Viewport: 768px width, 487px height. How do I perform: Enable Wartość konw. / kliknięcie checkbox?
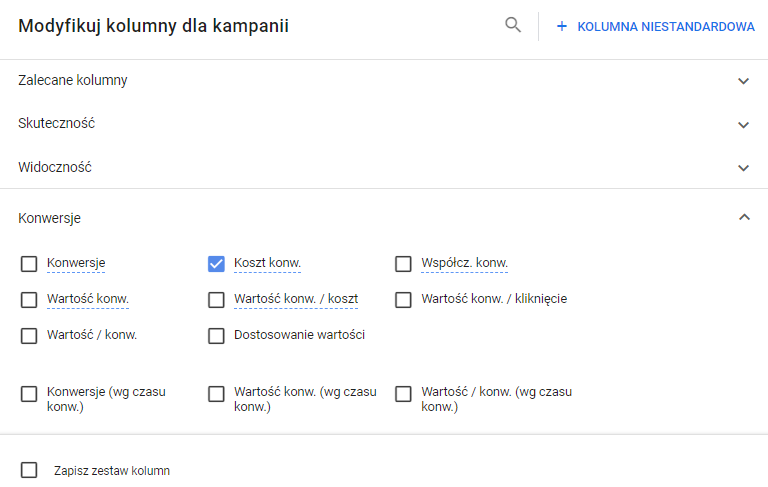click(403, 300)
